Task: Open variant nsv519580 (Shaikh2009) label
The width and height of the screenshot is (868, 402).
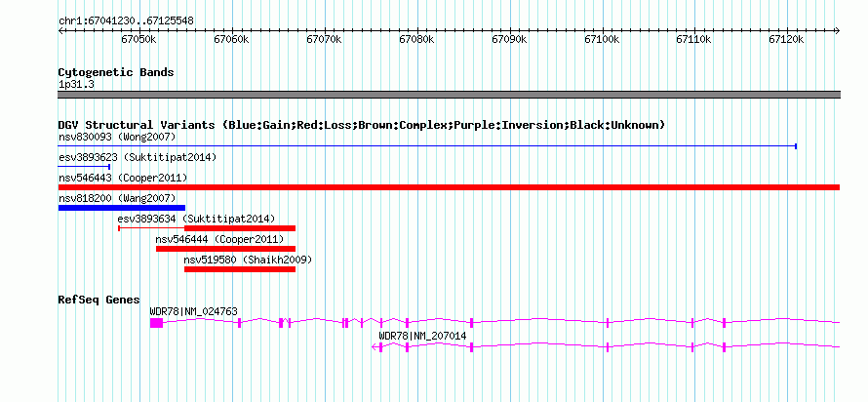Action: pyautogui.click(x=248, y=260)
